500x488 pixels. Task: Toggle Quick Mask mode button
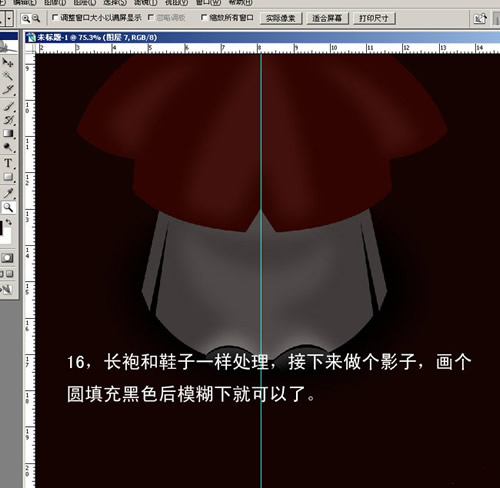point(7,258)
